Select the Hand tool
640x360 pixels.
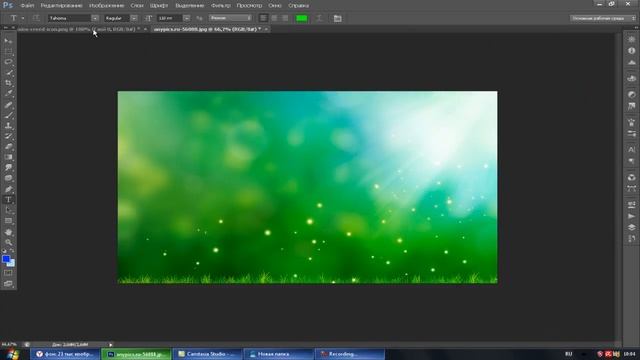point(9,232)
